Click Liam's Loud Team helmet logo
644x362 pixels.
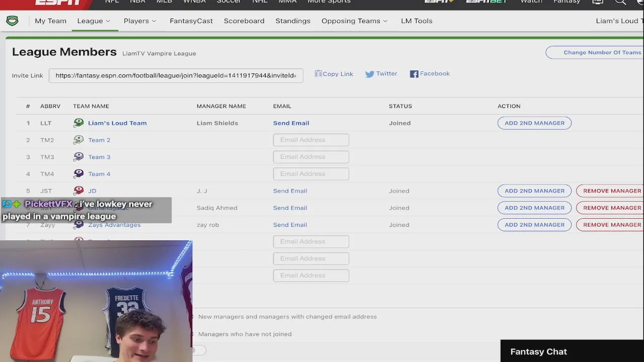click(78, 123)
